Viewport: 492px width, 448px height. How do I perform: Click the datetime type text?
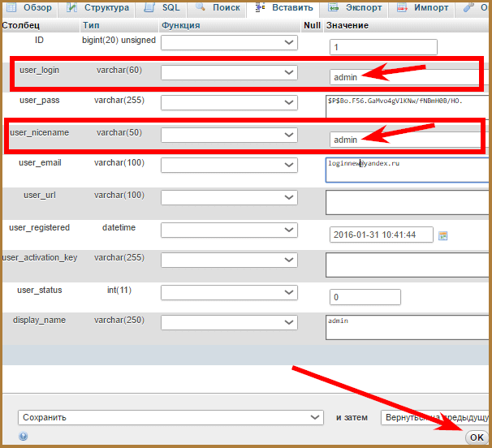(119, 227)
